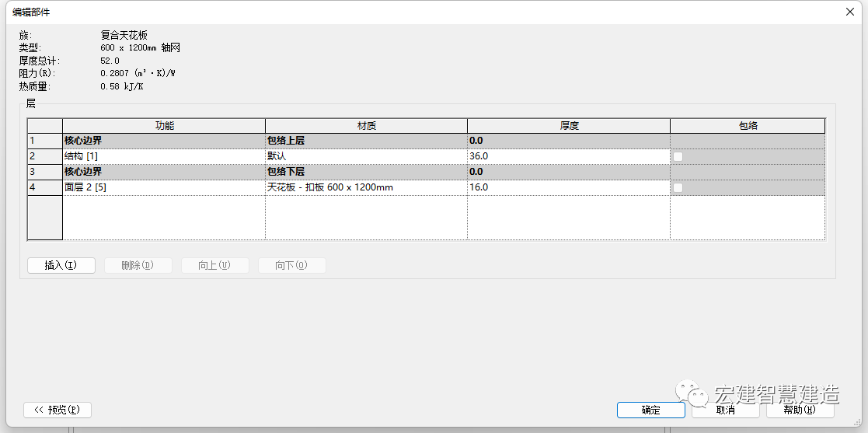Viewport: 868px width, 433px height.
Task: Click the 默认 material cell
Action: (367, 157)
